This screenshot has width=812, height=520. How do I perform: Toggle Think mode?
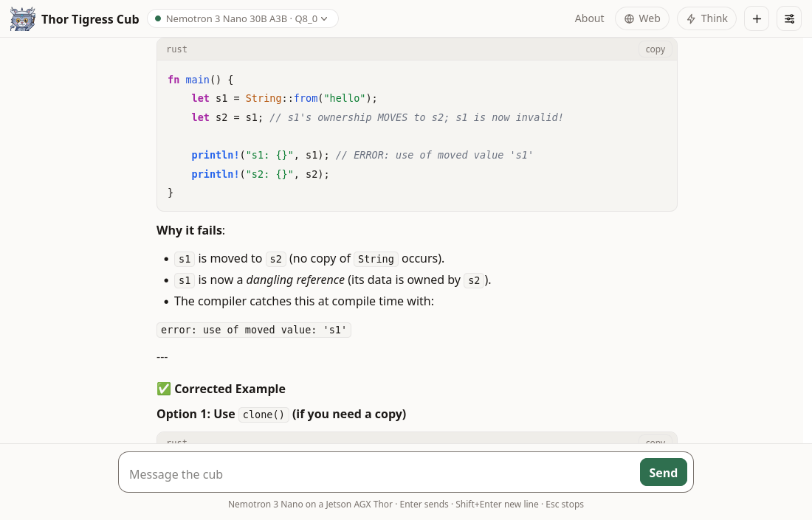[x=706, y=18]
